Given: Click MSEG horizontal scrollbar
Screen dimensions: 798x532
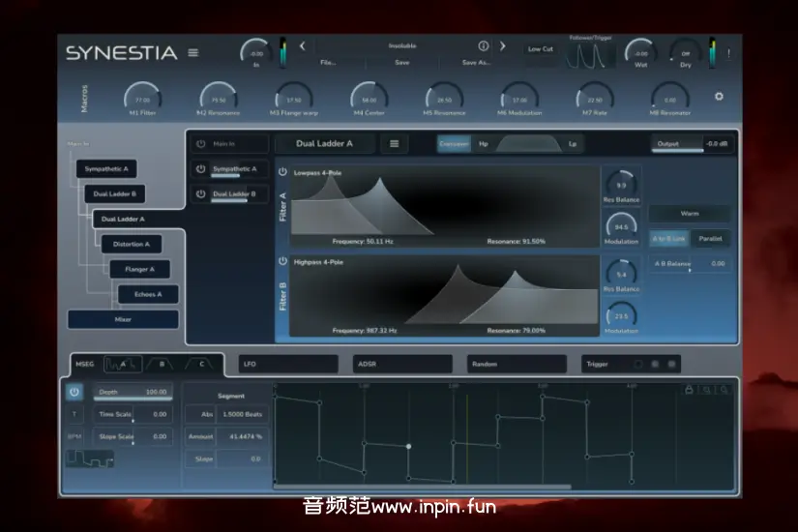Looking at the screenshot, I should pos(422,487).
